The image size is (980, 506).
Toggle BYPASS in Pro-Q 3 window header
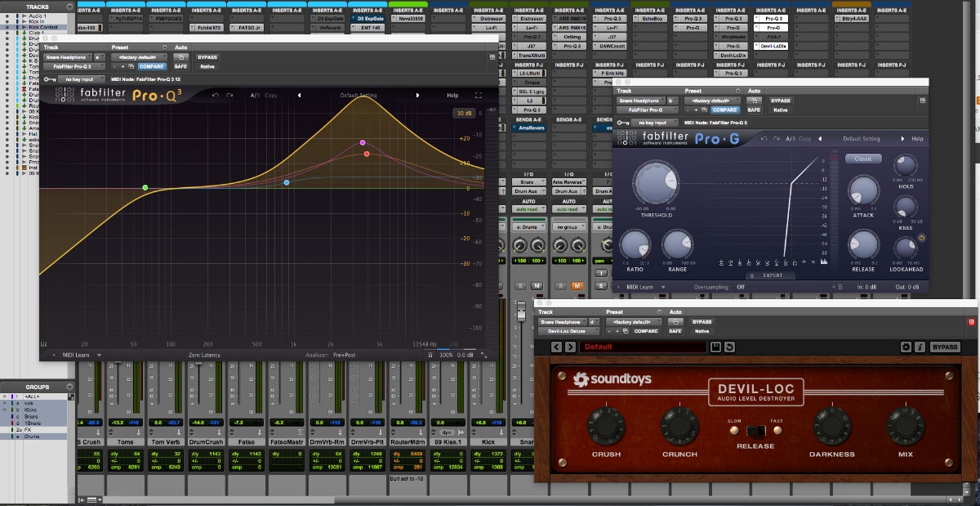point(207,57)
